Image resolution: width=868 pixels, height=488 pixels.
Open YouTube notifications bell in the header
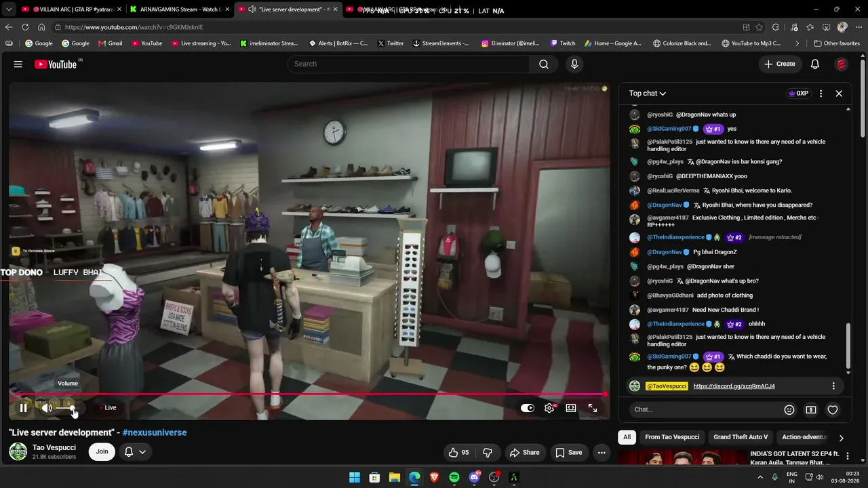tap(815, 64)
